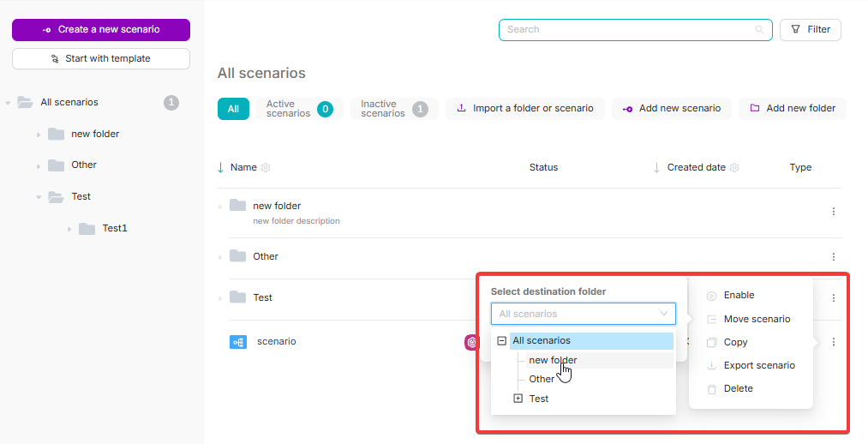
Task: Click the gear icon beside Name column
Action: pos(266,168)
